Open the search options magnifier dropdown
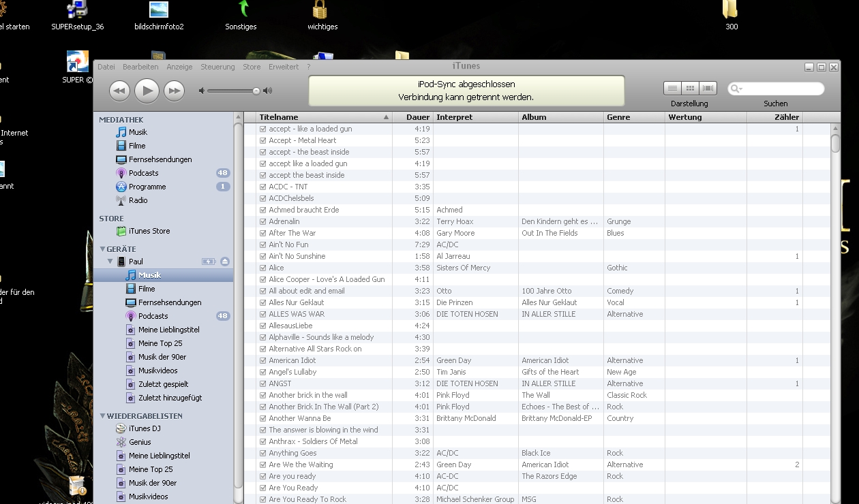The image size is (859, 504). click(736, 89)
